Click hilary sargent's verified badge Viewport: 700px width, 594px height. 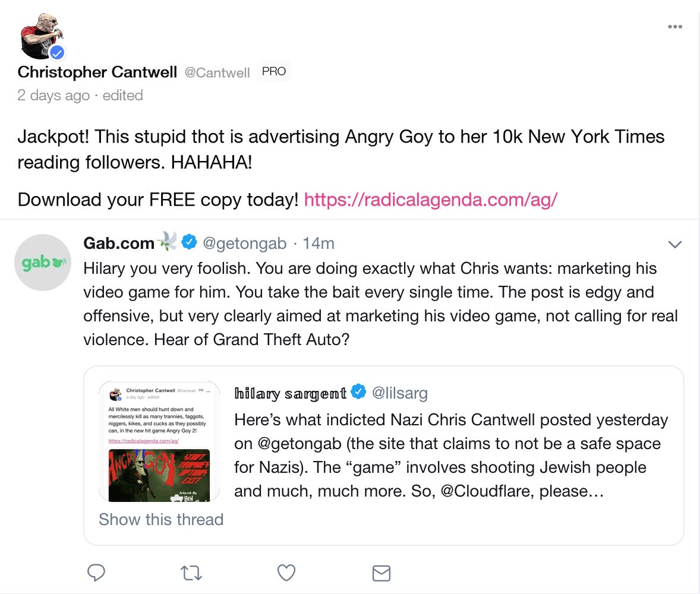tap(359, 391)
